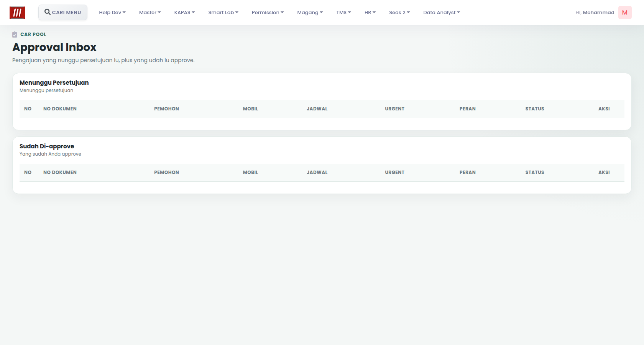Click the Jadwal column header in Menunggu Persetujuan table

click(x=317, y=109)
